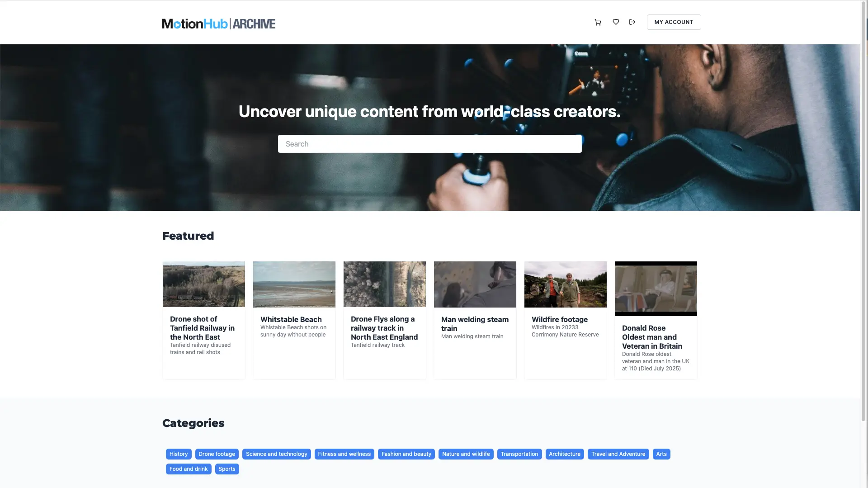Select the Nature and wildlife category
The width and height of the screenshot is (868, 488).
pyautogui.click(x=466, y=454)
